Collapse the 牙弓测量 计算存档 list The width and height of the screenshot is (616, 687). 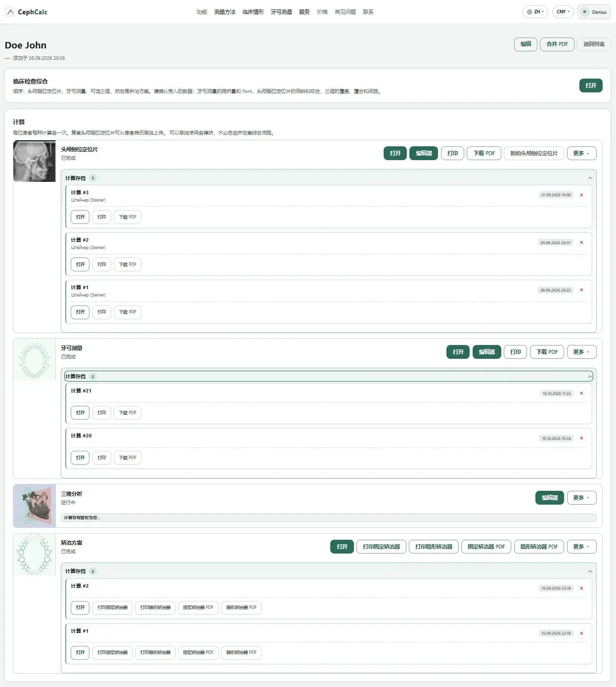point(590,377)
